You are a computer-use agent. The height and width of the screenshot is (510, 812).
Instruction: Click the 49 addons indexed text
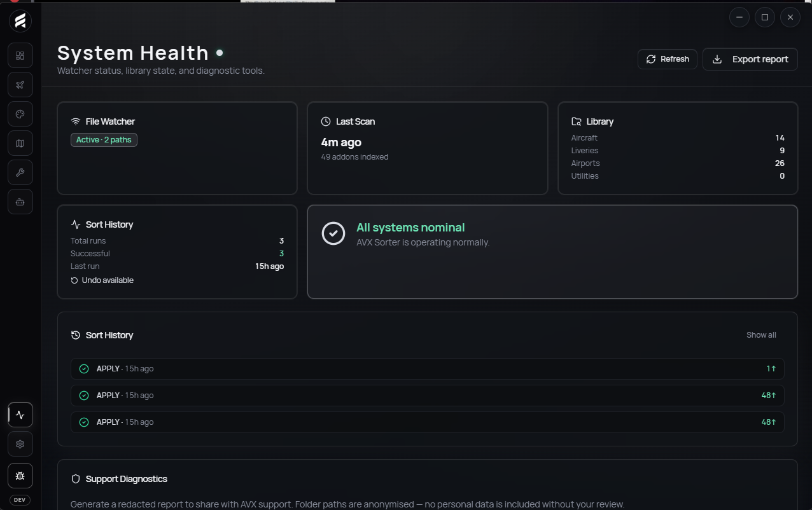tap(354, 157)
